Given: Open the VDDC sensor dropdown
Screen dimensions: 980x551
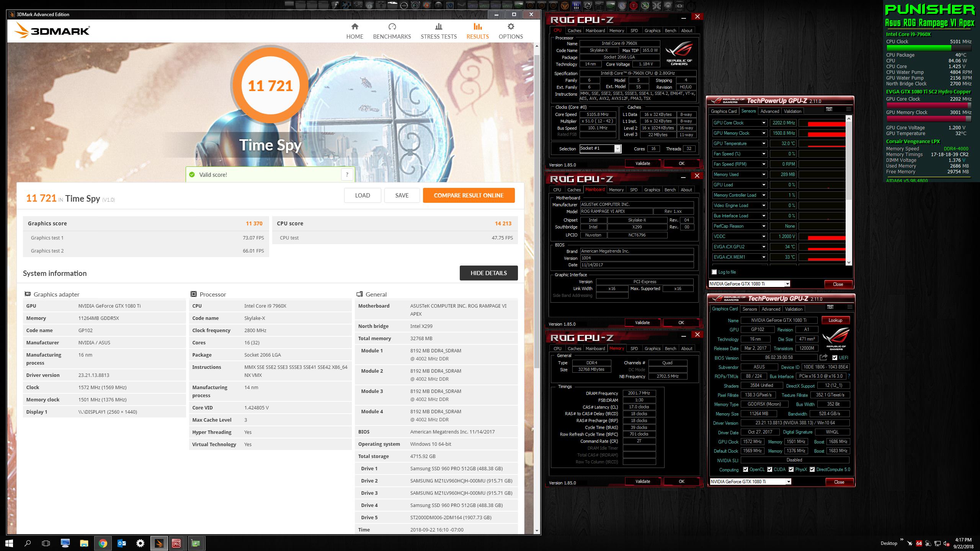Looking at the screenshot, I should click(764, 236).
